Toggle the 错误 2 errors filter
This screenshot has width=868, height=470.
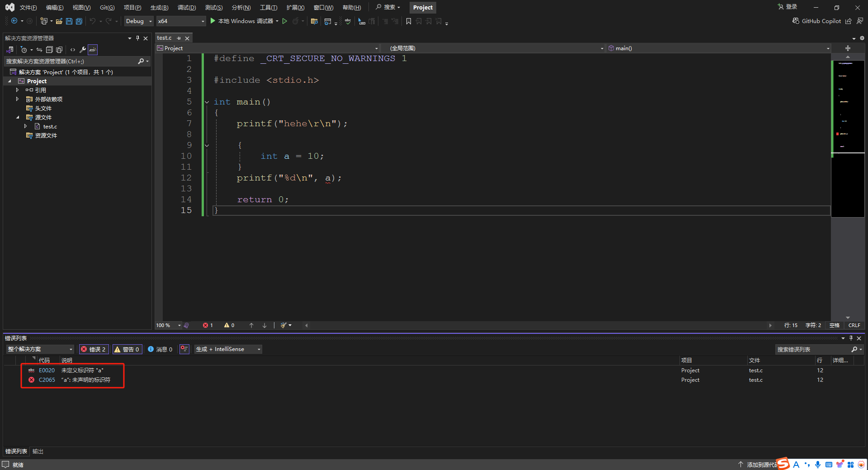pos(94,349)
